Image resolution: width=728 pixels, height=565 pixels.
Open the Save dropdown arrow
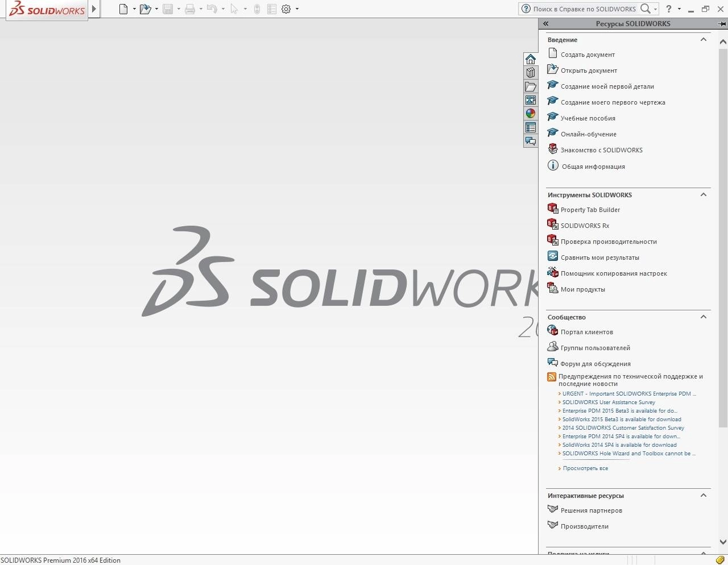tap(179, 9)
